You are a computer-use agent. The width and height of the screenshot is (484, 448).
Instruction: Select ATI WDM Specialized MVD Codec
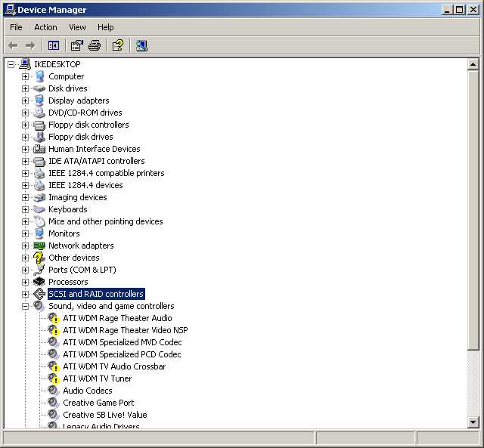(x=123, y=342)
